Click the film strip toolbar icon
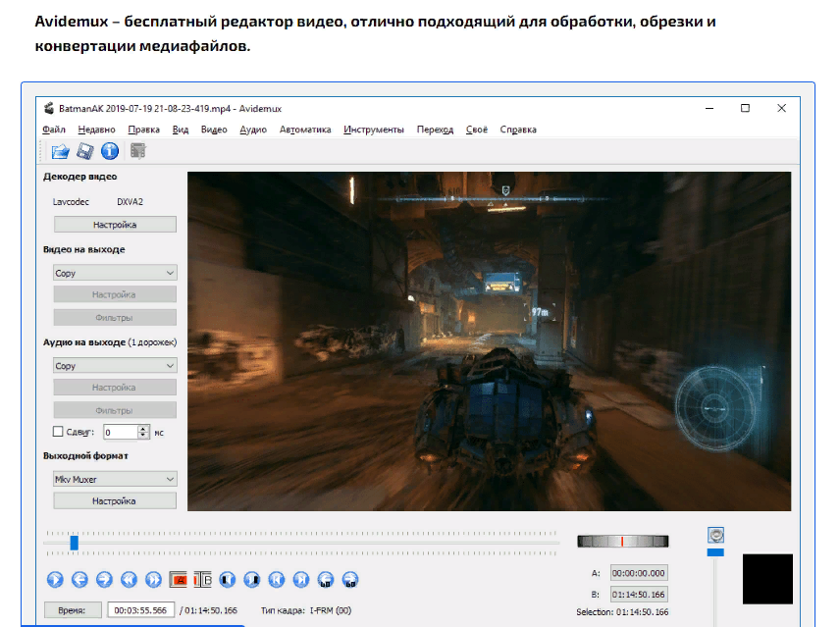 (137, 151)
